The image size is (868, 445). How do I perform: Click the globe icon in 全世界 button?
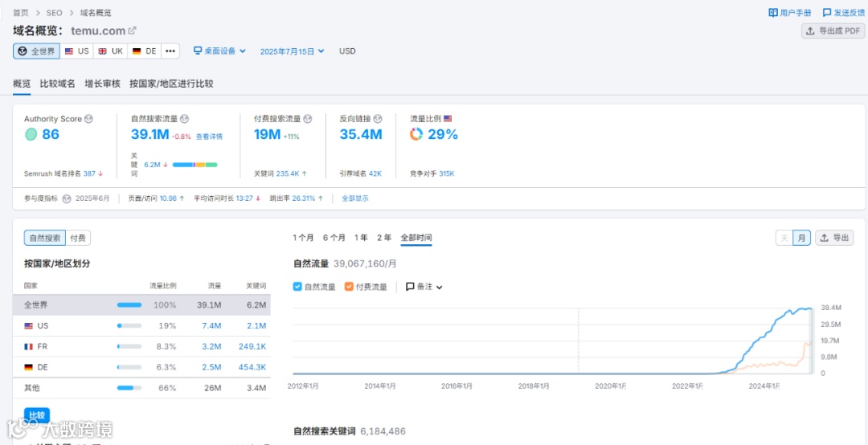pos(23,51)
